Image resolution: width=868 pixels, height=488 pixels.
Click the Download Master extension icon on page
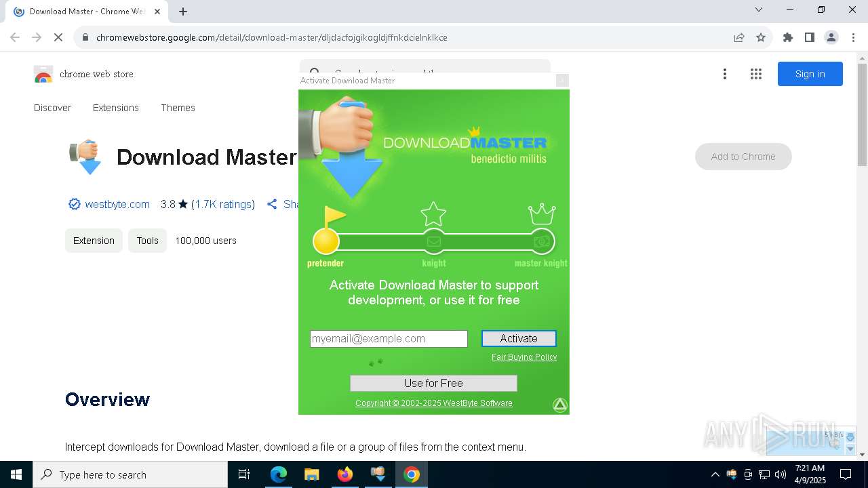(86, 157)
